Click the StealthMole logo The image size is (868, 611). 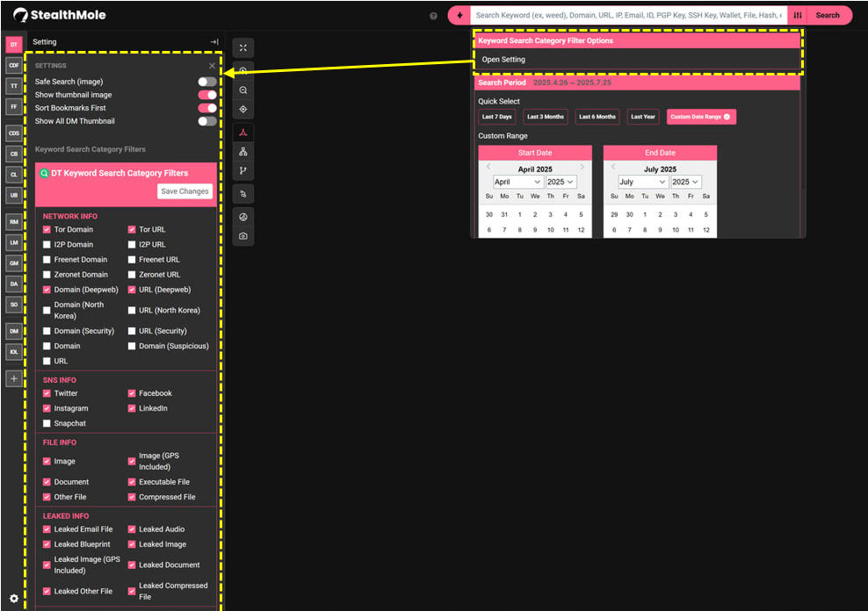coord(59,16)
